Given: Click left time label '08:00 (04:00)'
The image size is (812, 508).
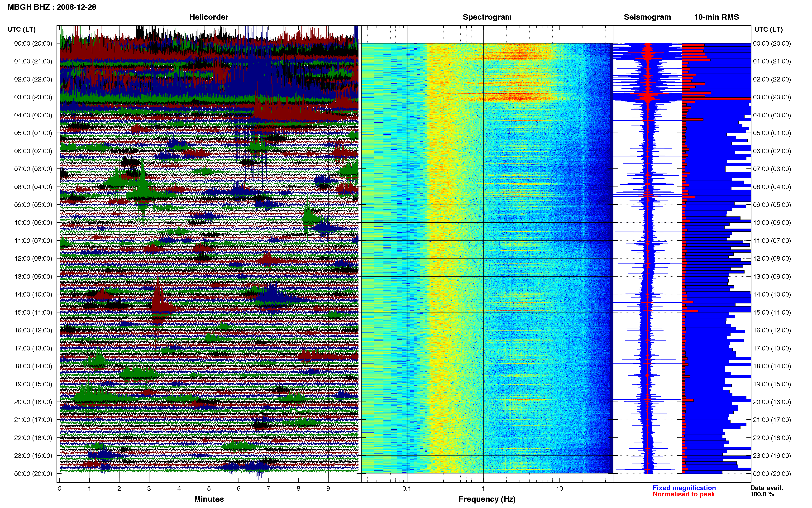Looking at the screenshot, I should click(33, 187).
